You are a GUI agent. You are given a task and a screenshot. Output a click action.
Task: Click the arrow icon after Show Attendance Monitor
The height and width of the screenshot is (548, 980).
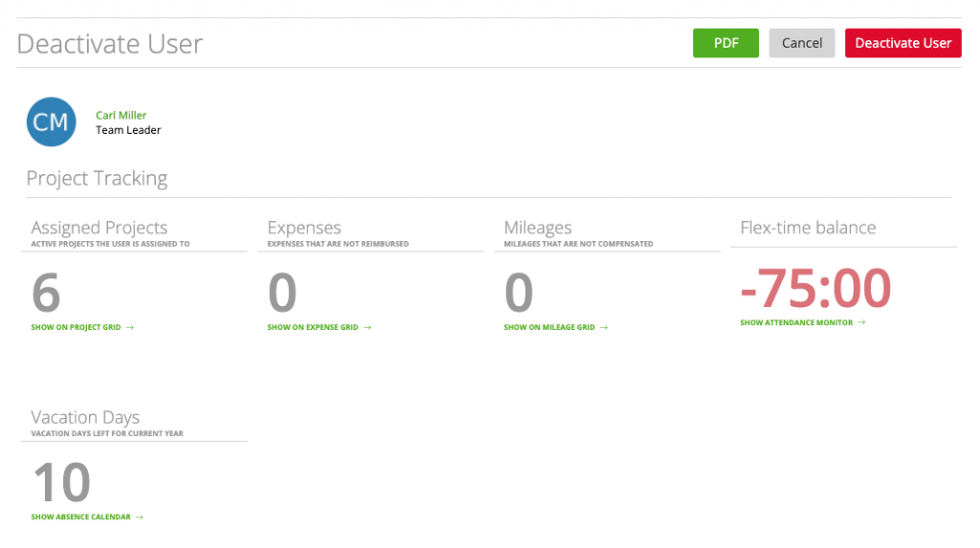coord(862,322)
